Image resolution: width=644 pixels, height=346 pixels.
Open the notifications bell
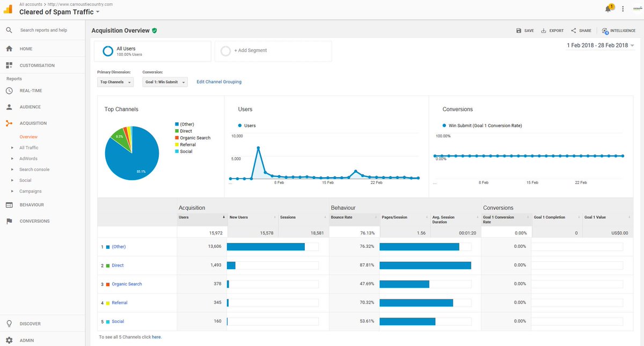609,9
